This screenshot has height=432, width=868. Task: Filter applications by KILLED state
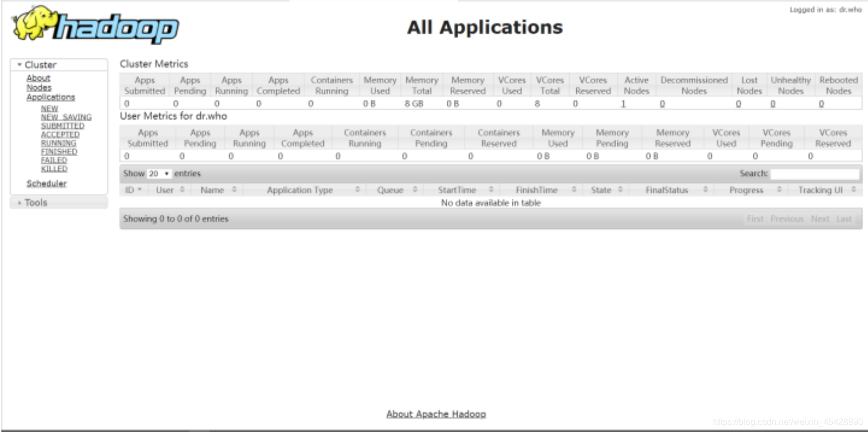pos(54,169)
